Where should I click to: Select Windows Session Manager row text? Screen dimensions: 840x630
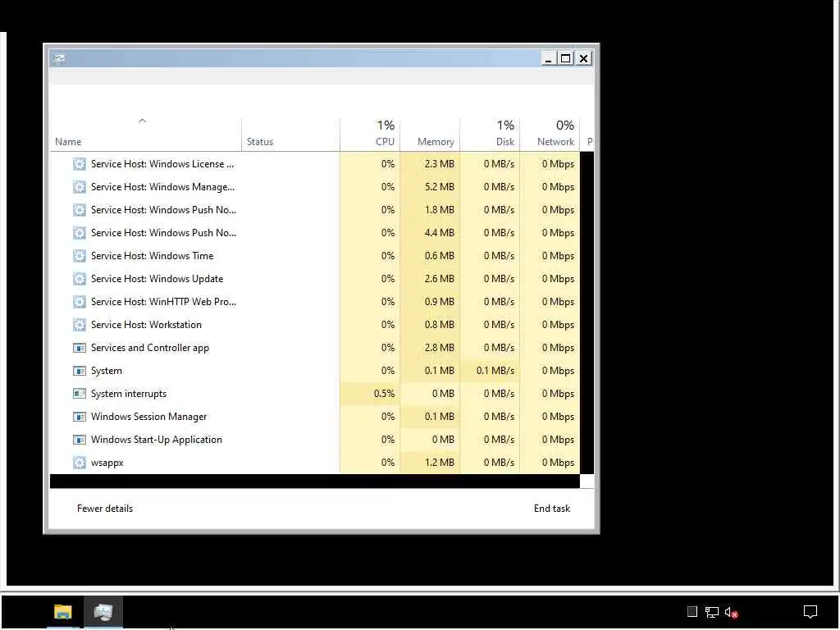148,417
